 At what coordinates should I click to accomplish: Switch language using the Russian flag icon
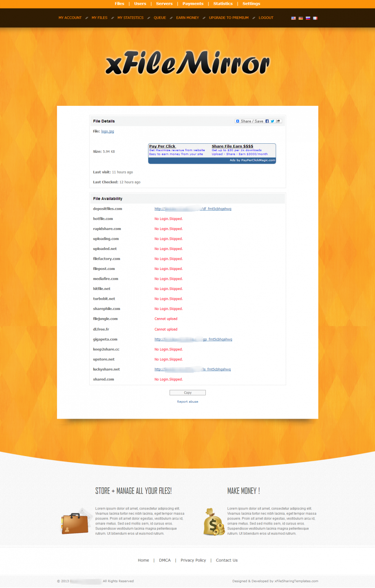(308, 18)
